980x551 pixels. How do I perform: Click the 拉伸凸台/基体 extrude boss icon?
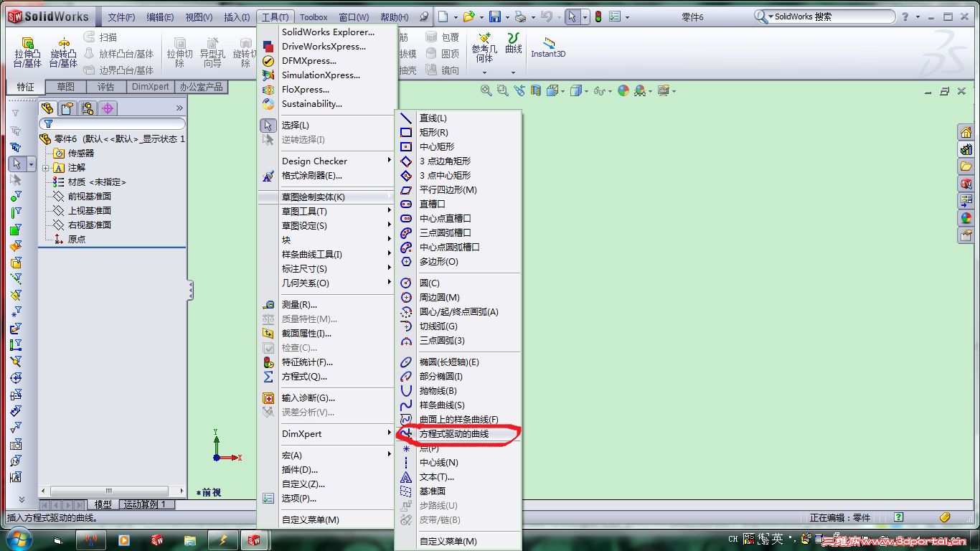click(x=28, y=42)
